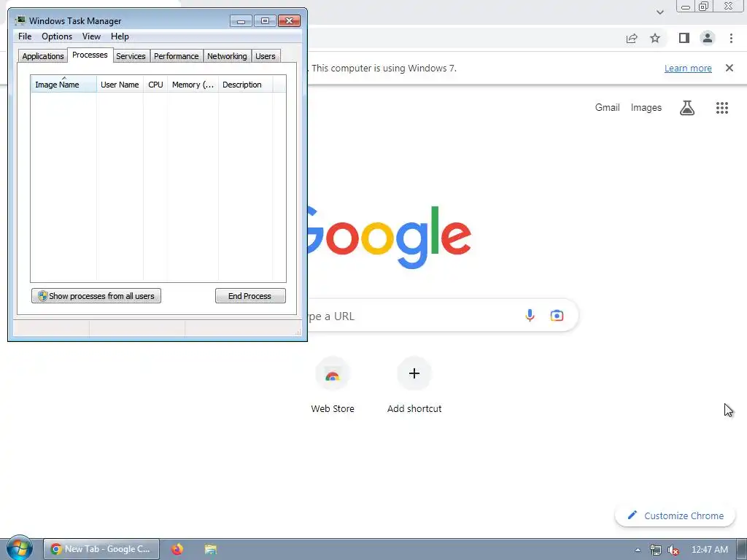The height and width of the screenshot is (560, 747).
Task: Expand Chrome tab search chevron
Action: click(659, 12)
